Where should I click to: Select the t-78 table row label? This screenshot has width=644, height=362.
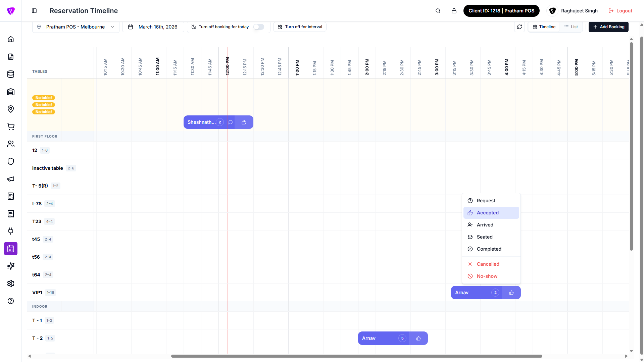(x=37, y=204)
